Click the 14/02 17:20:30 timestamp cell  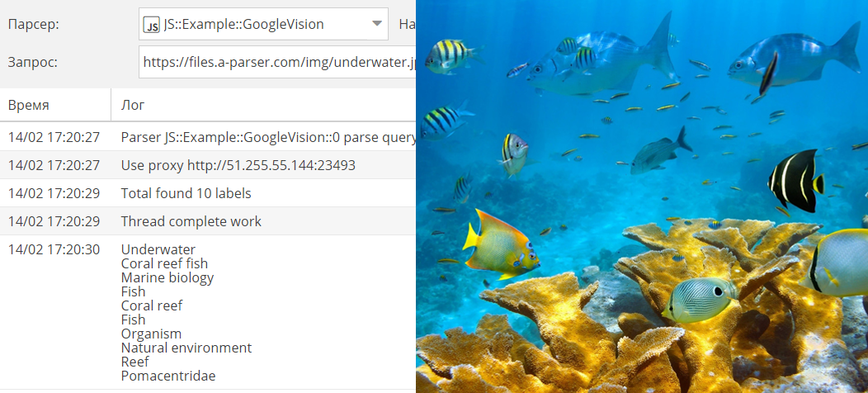click(54, 249)
